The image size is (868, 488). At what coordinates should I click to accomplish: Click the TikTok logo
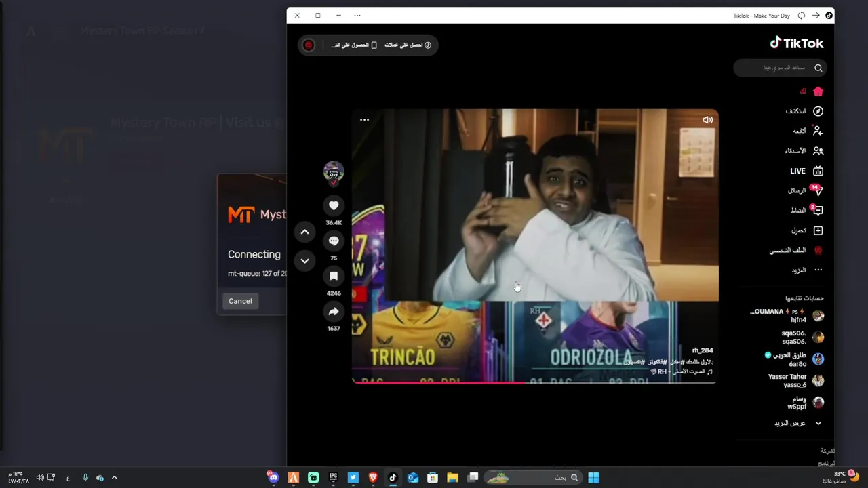(797, 43)
